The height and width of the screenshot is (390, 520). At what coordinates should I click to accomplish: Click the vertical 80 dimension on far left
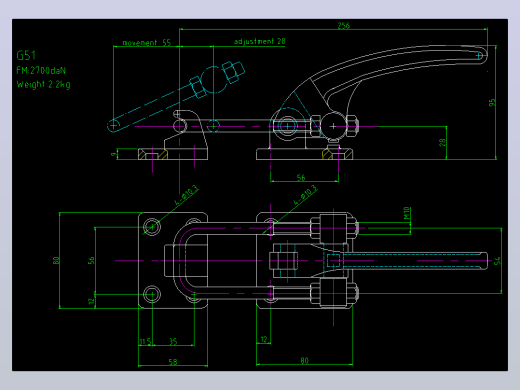pyautogui.click(x=56, y=260)
